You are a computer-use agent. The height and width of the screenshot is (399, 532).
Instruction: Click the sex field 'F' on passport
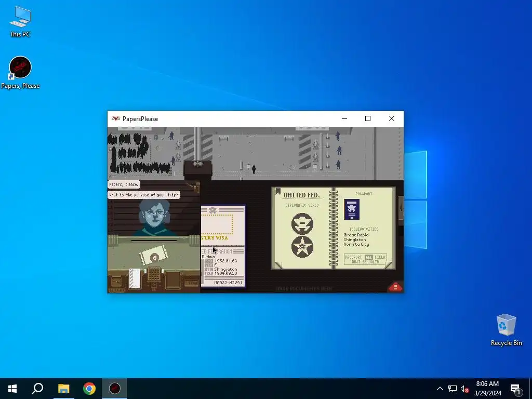[x=216, y=265]
